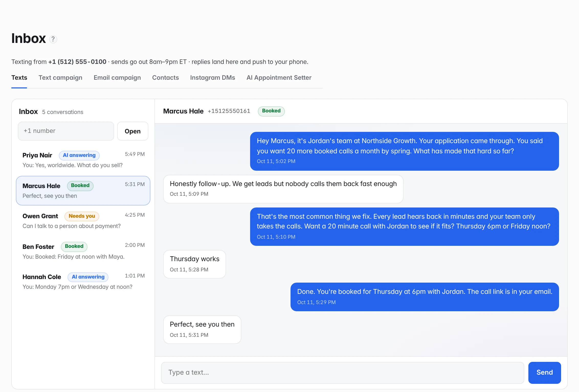
Task: Click the Booked badge on Ben Foster
Action: pos(74,246)
